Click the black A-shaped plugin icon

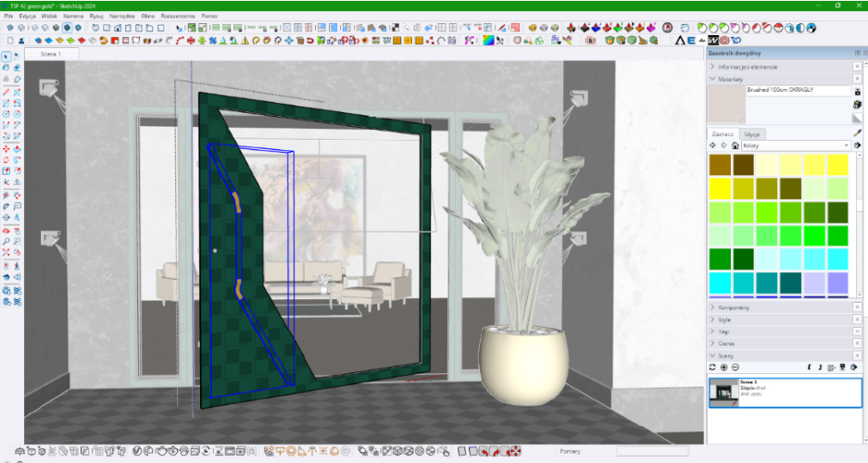pyautogui.click(x=680, y=41)
